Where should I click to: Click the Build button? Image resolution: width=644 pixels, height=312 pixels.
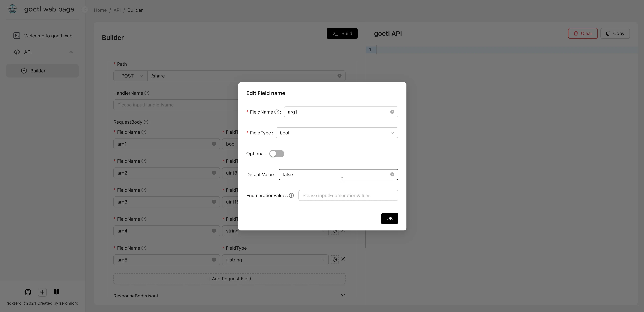[342, 34]
